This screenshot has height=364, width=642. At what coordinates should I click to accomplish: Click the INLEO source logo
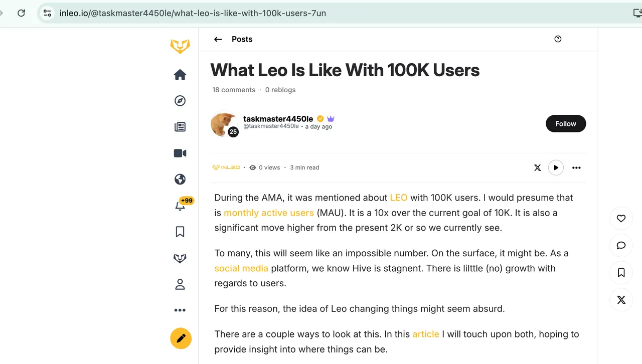coord(226,167)
